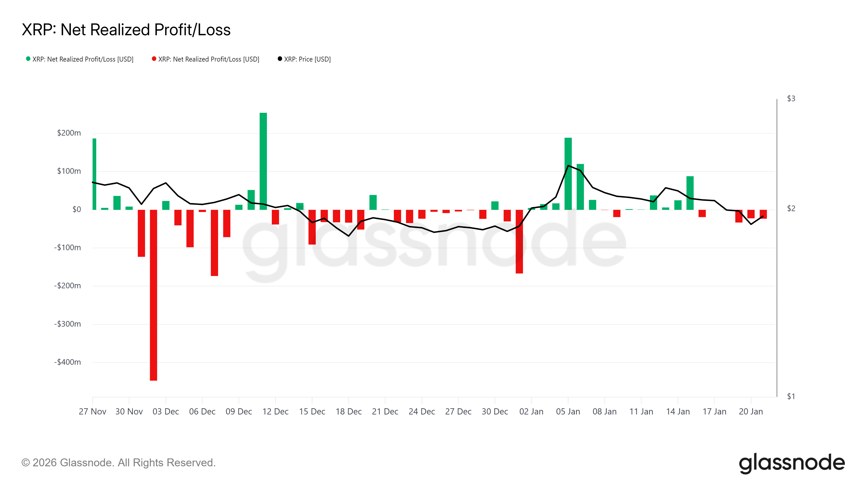Click the -$400m y-axis label
This screenshot has height=488, width=868.
pyautogui.click(x=67, y=362)
